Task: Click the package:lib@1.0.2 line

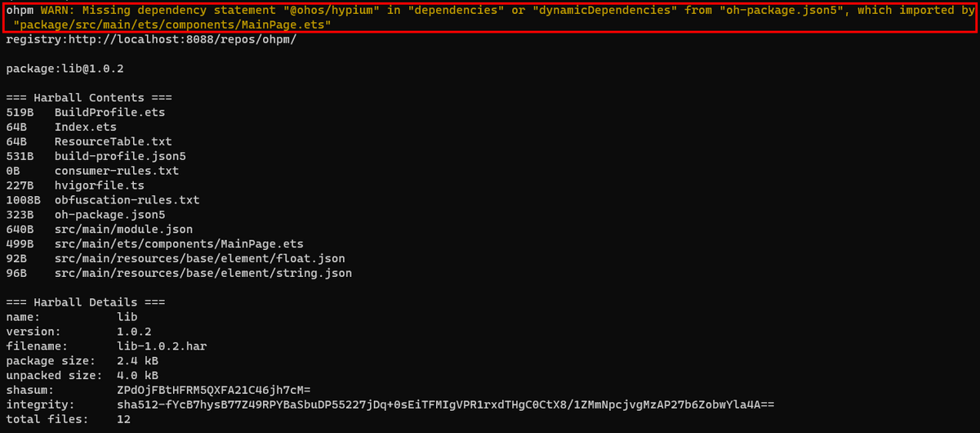Action: pyautogui.click(x=65, y=69)
